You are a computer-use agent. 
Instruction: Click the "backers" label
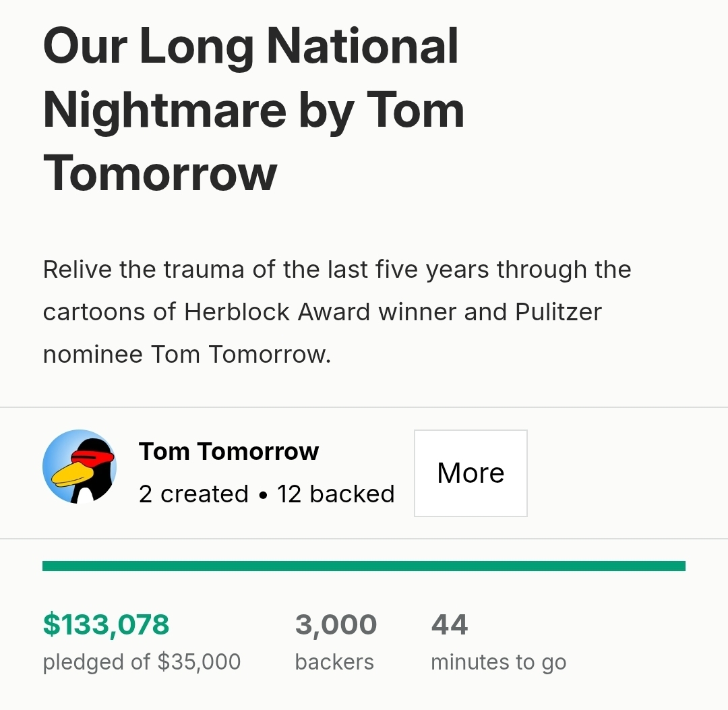[x=334, y=662]
